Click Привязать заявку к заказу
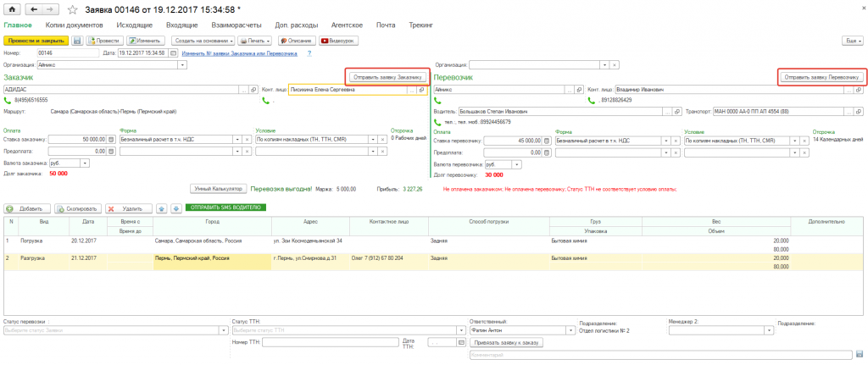 pos(506,343)
